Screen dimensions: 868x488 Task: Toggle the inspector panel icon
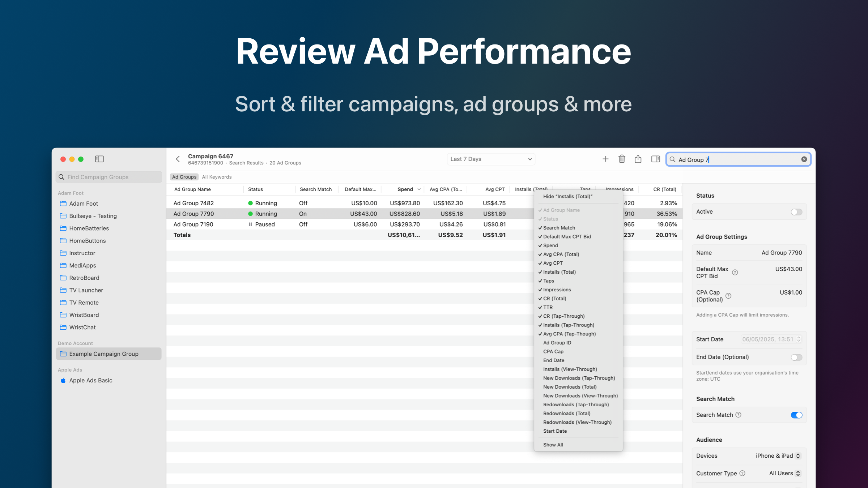[x=655, y=159]
